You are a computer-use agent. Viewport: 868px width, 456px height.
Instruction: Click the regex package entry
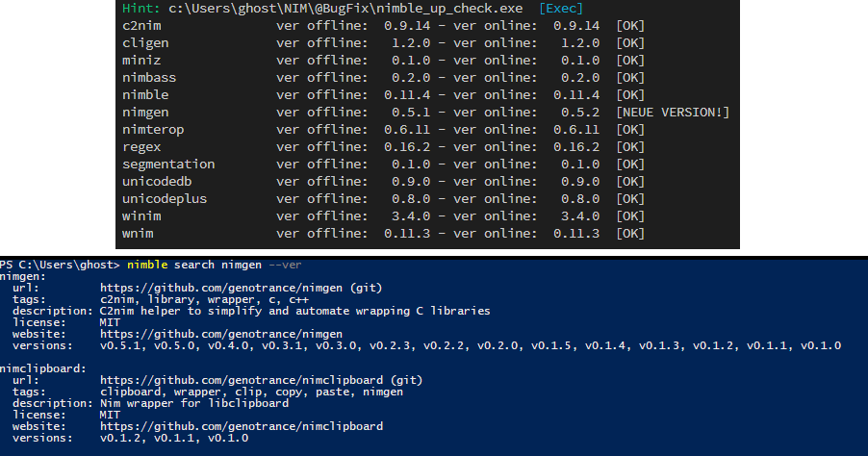pos(142,147)
